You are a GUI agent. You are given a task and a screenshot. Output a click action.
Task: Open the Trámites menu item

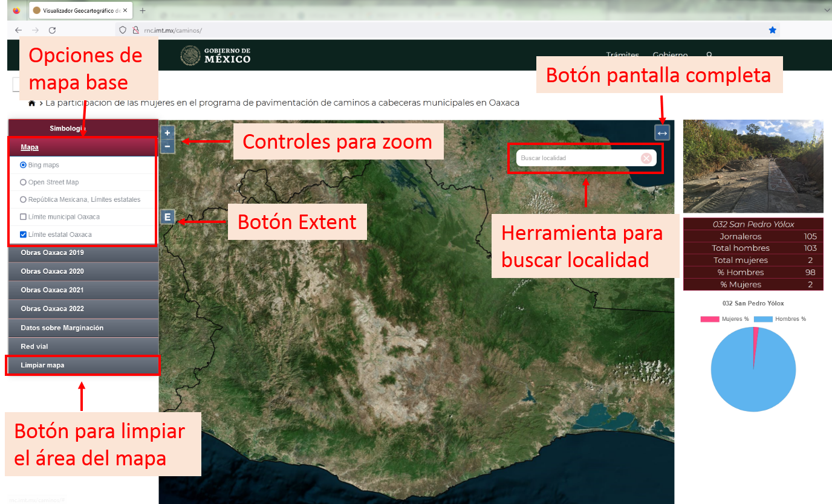pyautogui.click(x=622, y=55)
